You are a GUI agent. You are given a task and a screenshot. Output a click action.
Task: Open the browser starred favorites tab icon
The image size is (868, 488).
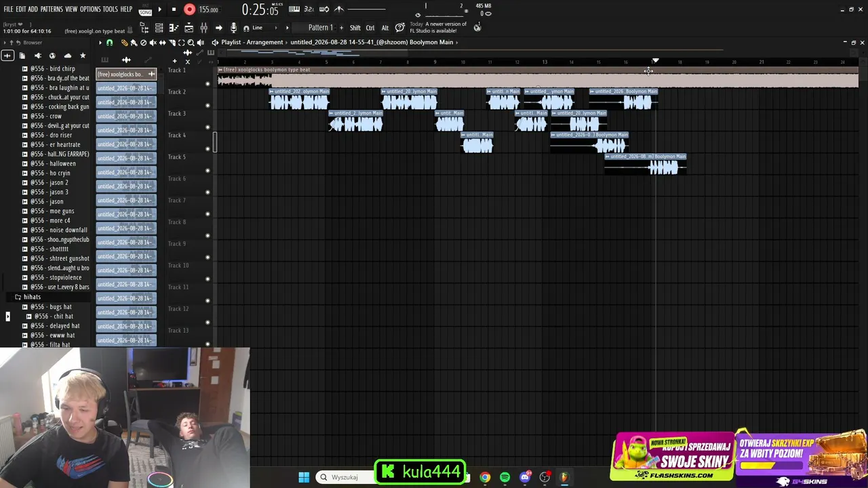(83, 56)
